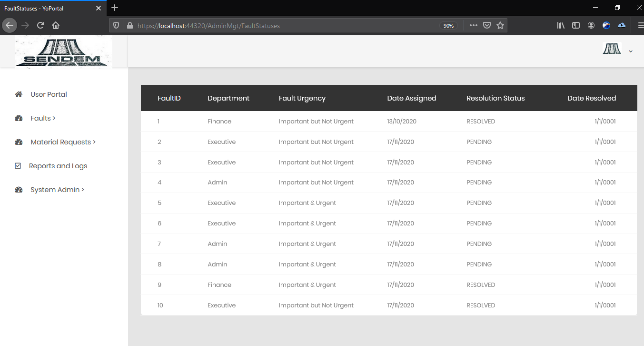Open the Firefox library icon
The width and height of the screenshot is (644, 346).
coord(561,26)
